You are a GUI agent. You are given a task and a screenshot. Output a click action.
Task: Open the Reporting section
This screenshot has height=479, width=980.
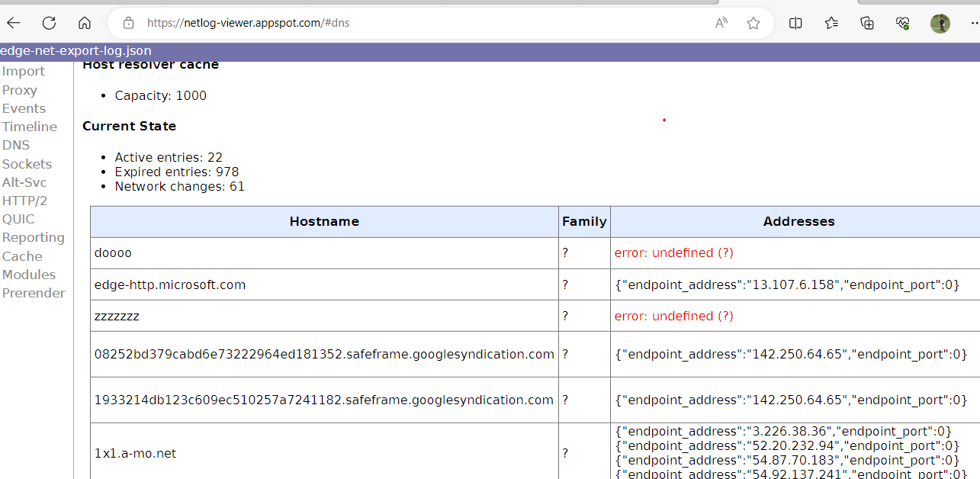(x=33, y=237)
